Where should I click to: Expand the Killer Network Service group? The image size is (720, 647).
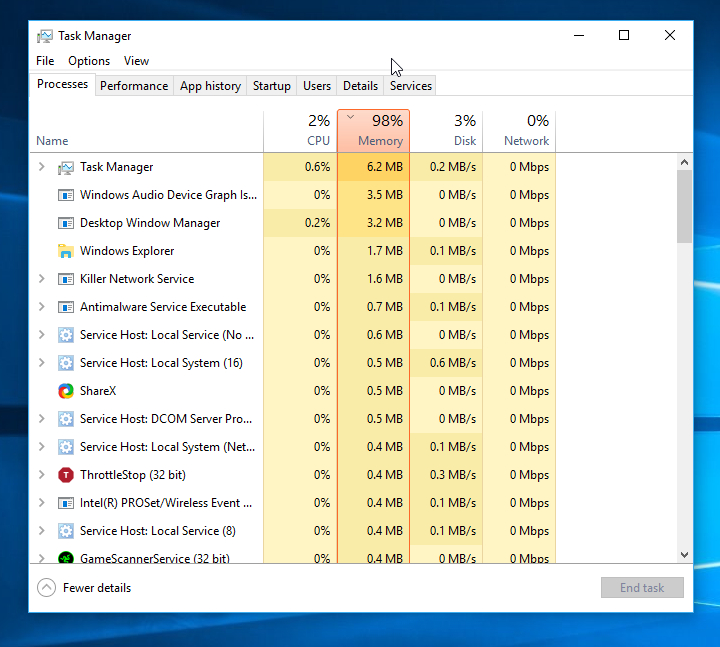tap(41, 279)
